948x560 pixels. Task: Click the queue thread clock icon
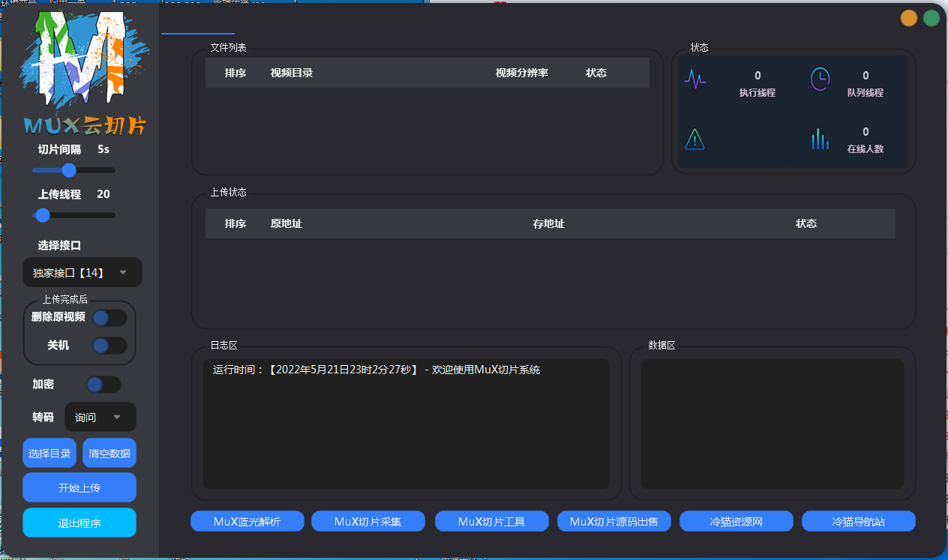pos(820,79)
